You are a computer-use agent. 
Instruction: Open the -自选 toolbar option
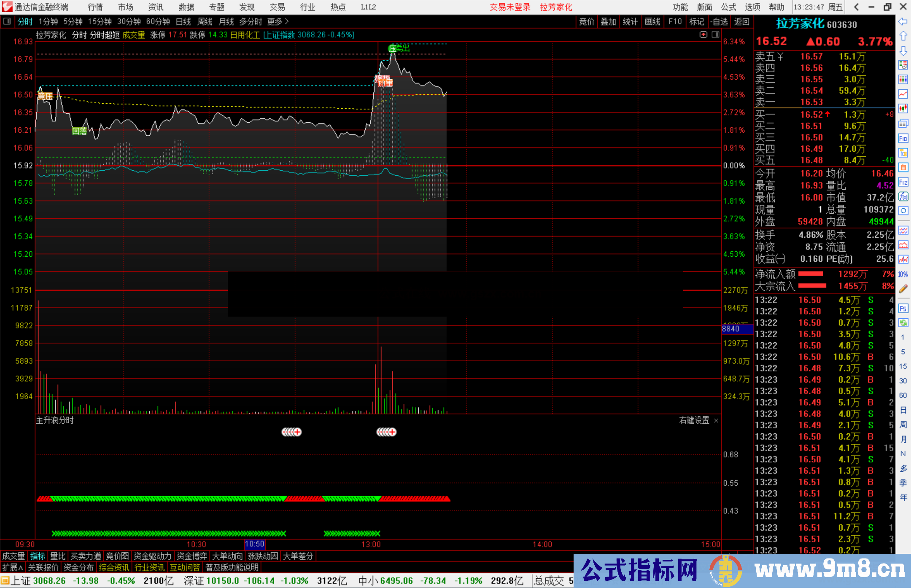coord(719,21)
